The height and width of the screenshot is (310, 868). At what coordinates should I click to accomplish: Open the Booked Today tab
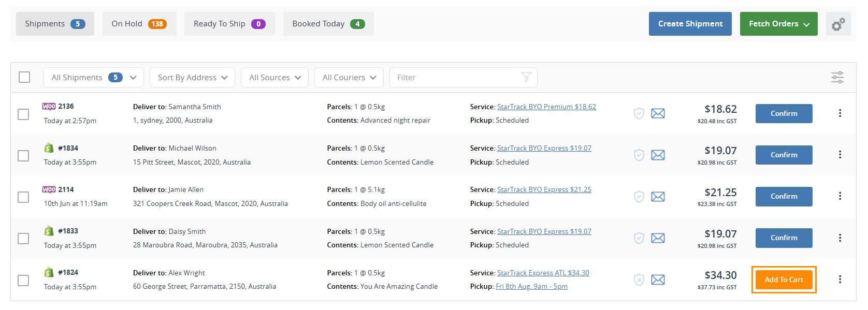(x=328, y=24)
